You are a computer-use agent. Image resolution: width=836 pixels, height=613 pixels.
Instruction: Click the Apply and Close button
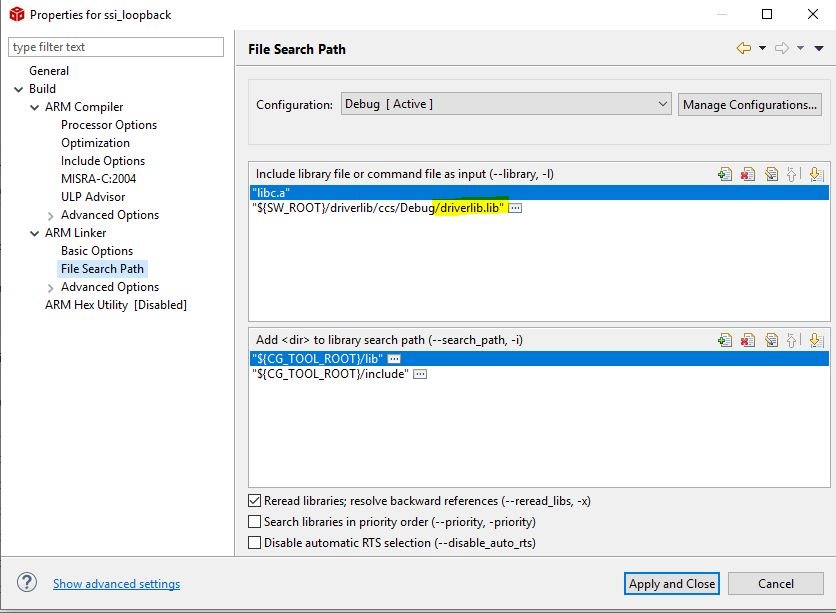tap(672, 584)
